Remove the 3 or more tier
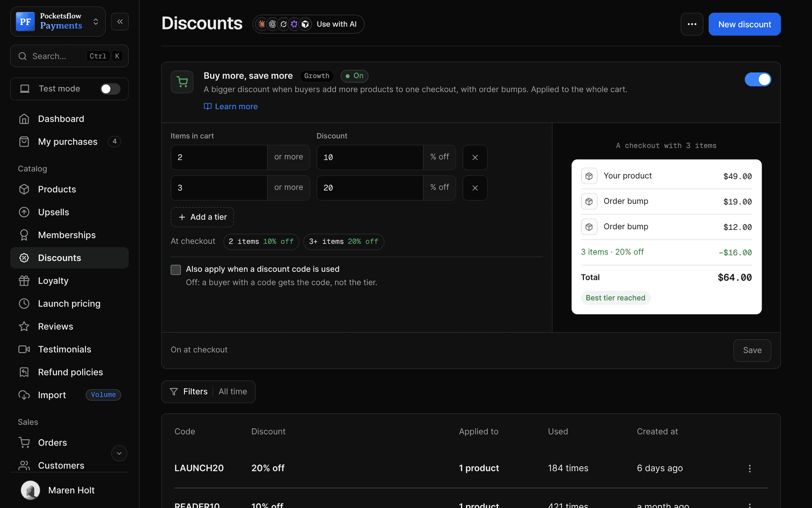The width and height of the screenshot is (812, 508). tap(475, 188)
